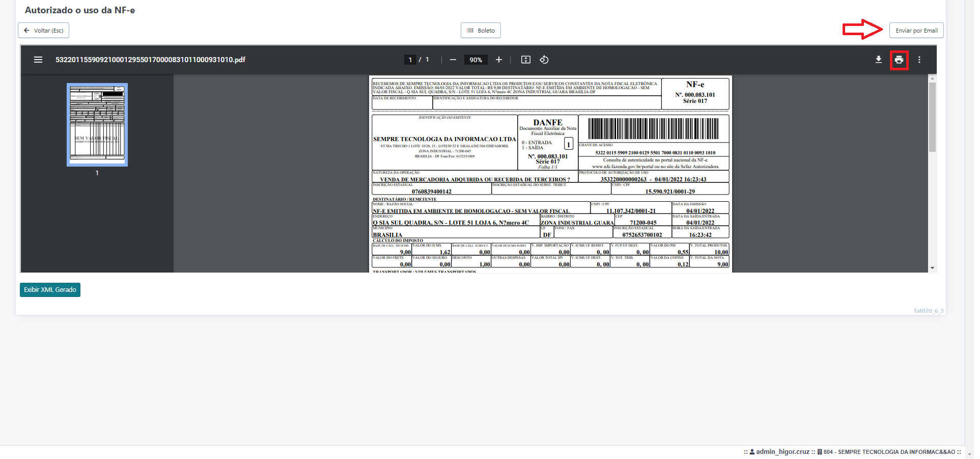Screen dimensions: 980x459
Task: Open the Boleto button
Action: coord(481,31)
